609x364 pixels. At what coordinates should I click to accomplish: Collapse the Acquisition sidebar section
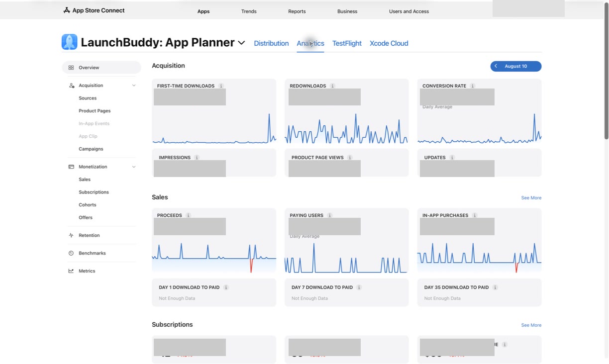click(x=134, y=86)
